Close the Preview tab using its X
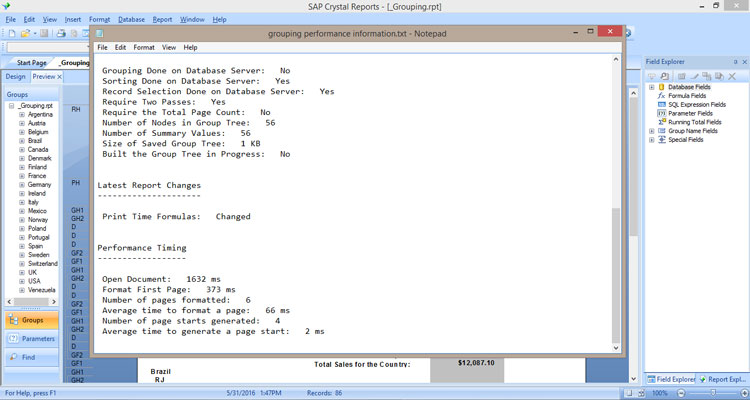 (x=59, y=77)
